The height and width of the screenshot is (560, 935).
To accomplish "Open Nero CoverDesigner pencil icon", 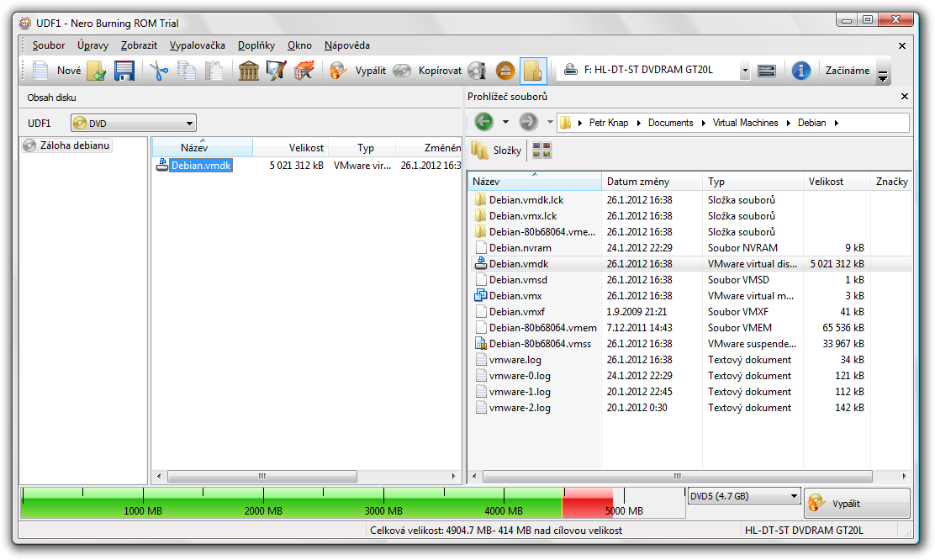I will click(276, 71).
